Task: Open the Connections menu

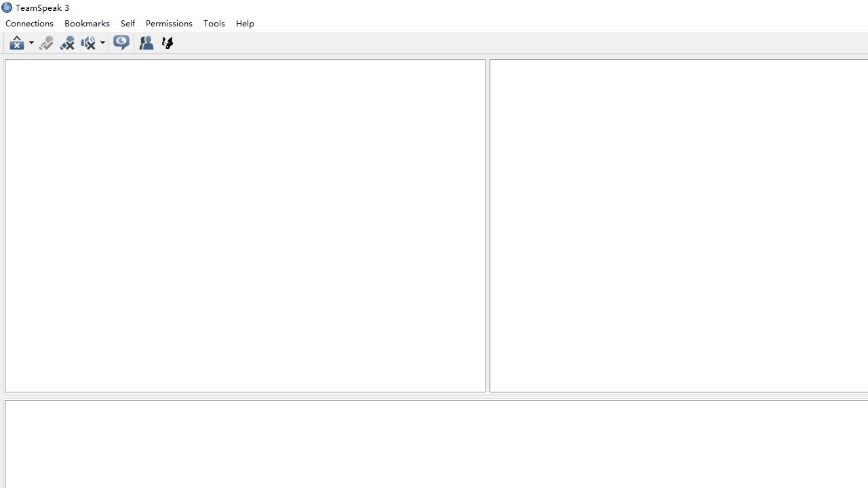Action: pyautogui.click(x=29, y=23)
